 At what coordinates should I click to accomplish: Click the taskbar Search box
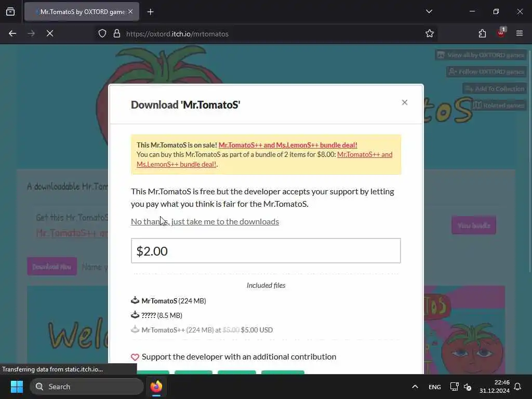coord(87,387)
